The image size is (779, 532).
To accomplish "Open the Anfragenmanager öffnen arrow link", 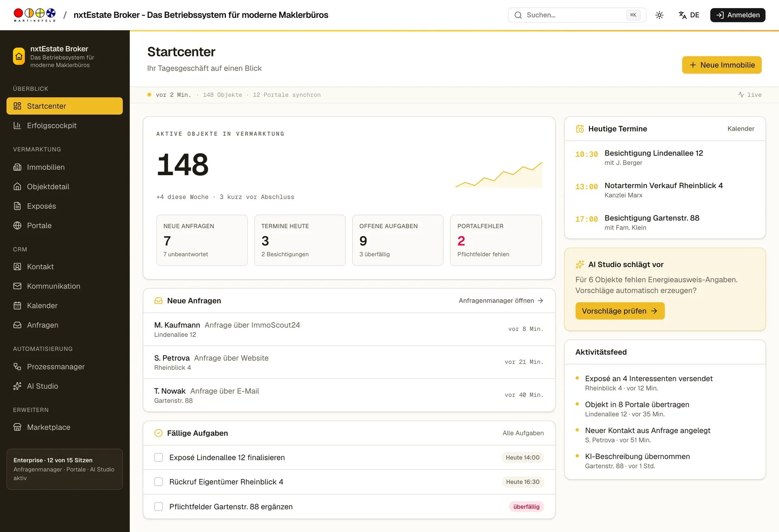I will coord(501,300).
